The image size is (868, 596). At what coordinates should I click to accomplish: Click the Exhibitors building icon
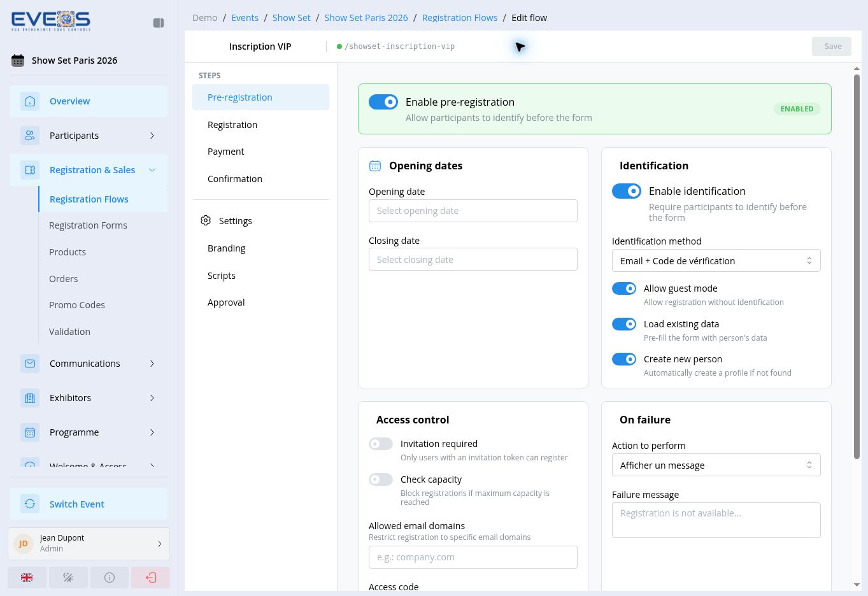[30, 398]
